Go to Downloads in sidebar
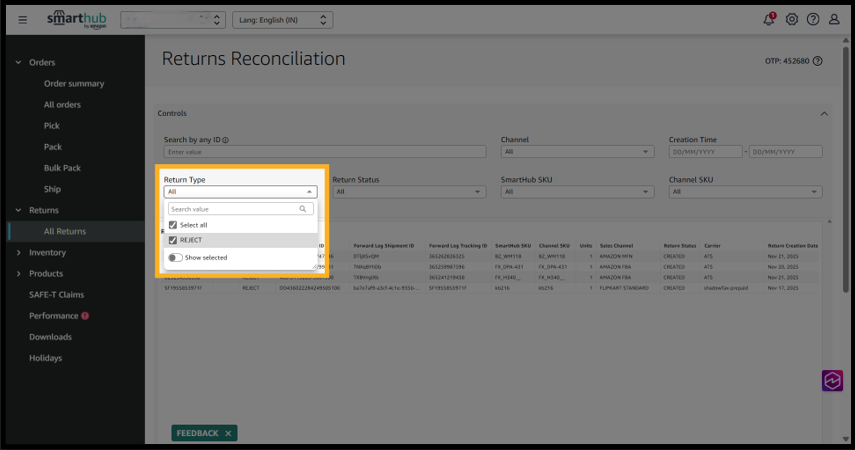The image size is (855, 450). coord(50,337)
